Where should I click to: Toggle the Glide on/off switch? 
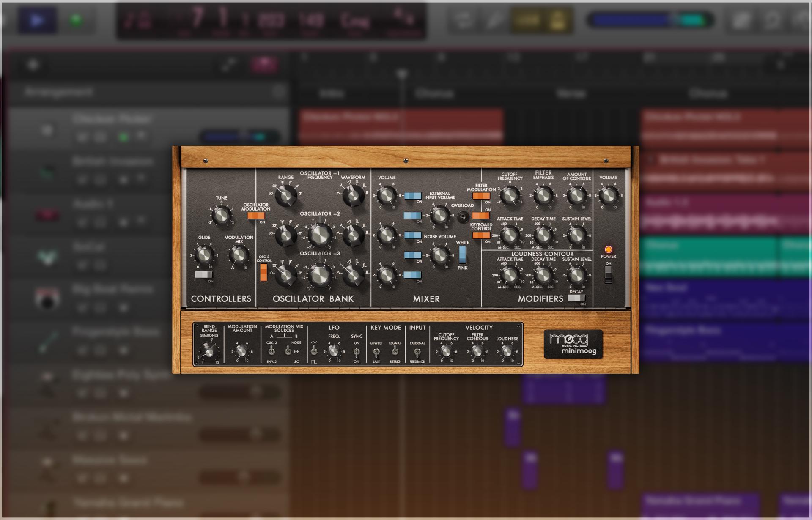tap(203, 275)
